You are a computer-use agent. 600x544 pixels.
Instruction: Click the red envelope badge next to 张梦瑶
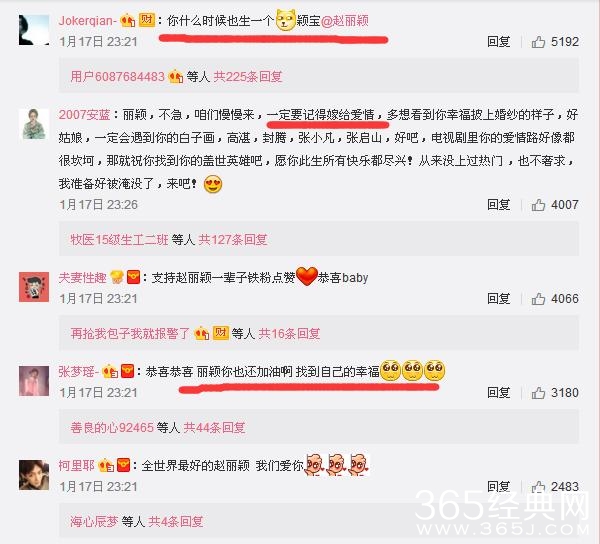pos(127,371)
